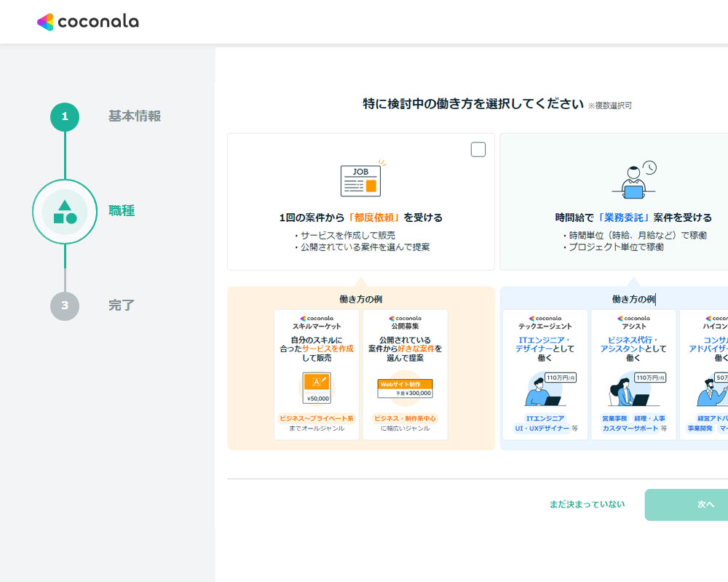
Task: Click the coconala logo in header
Action: (87, 22)
